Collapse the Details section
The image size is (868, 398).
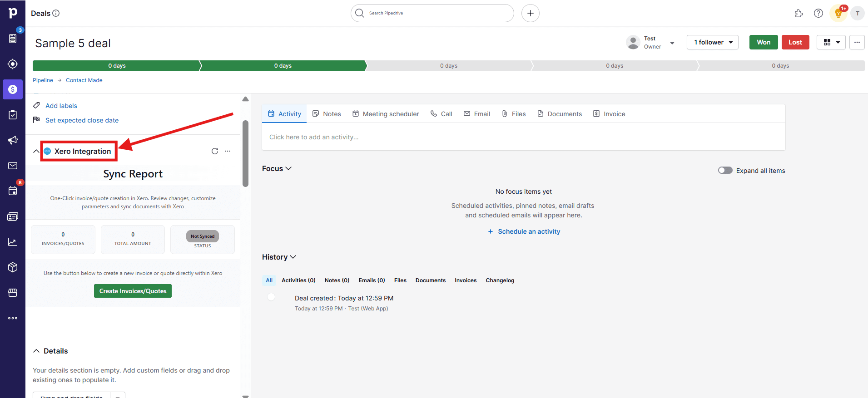click(36, 351)
